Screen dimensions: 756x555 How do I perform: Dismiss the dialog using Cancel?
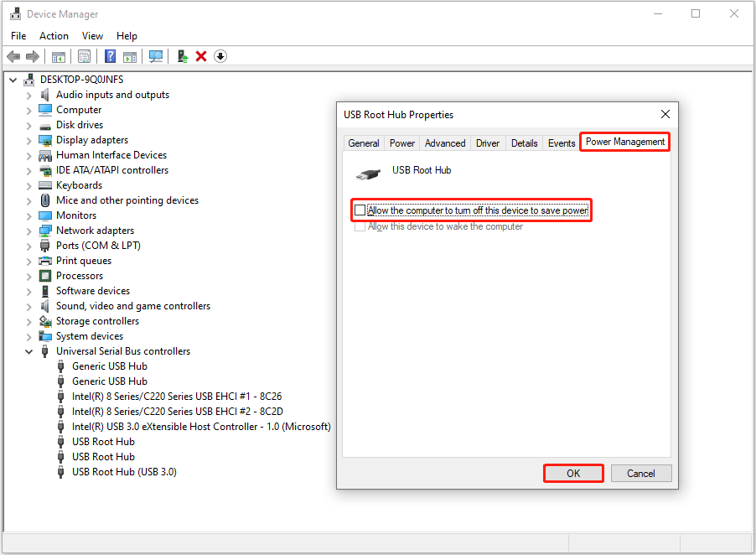click(640, 473)
